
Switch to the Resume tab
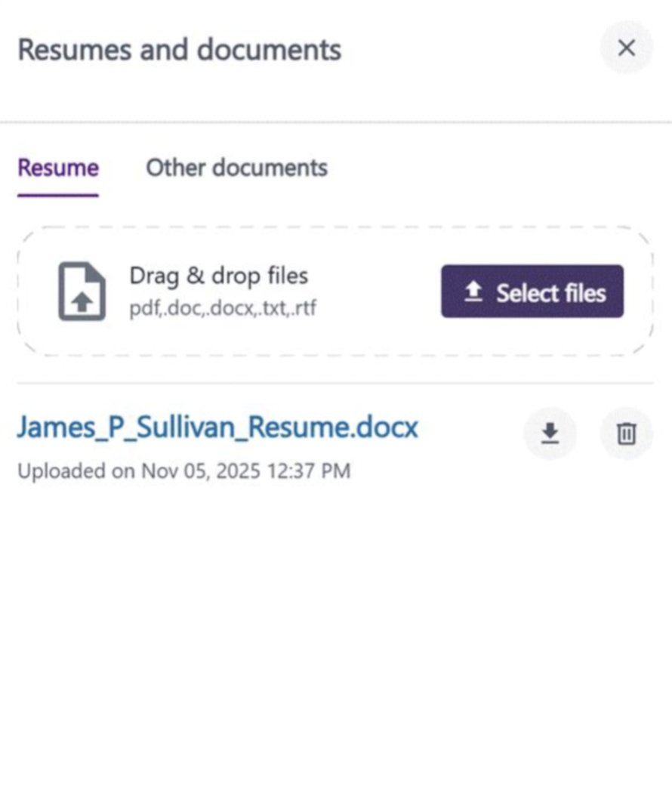pos(58,168)
